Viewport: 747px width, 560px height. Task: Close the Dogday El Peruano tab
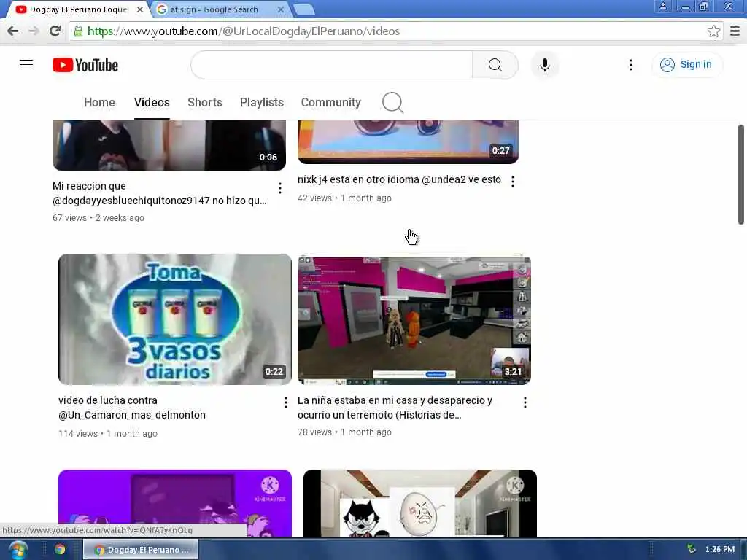point(140,9)
